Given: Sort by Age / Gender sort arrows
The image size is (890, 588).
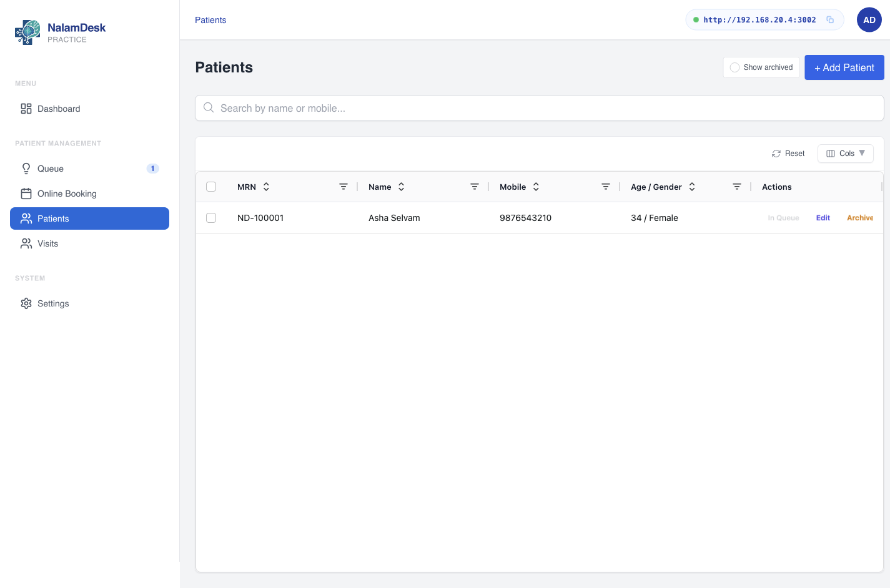Looking at the screenshot, I should pos(692,187).
